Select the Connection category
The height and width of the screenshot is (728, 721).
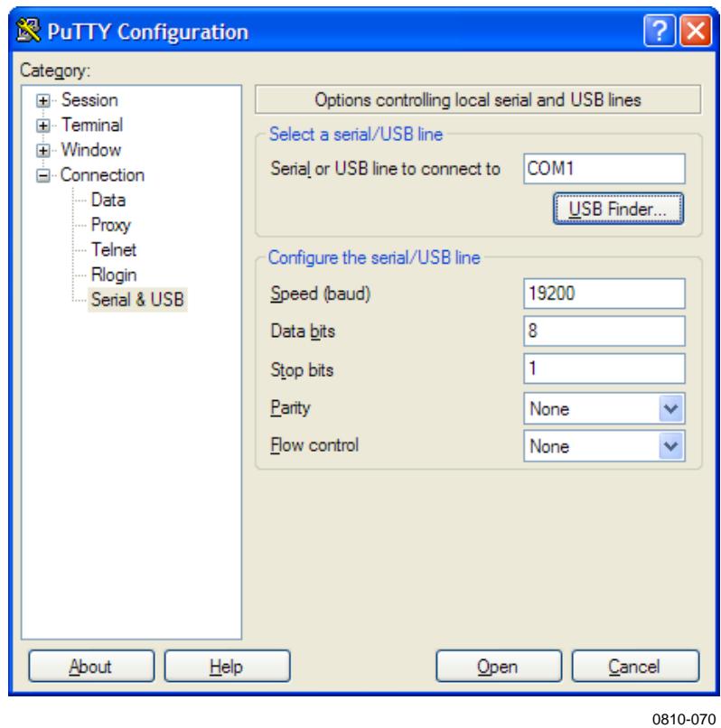point(102,175)
